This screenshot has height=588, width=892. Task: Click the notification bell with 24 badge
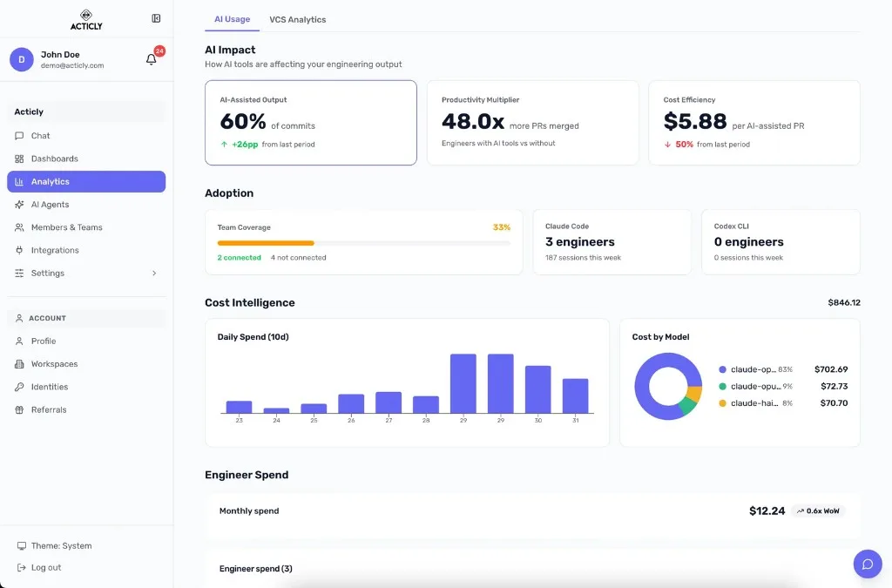point(149,60)
